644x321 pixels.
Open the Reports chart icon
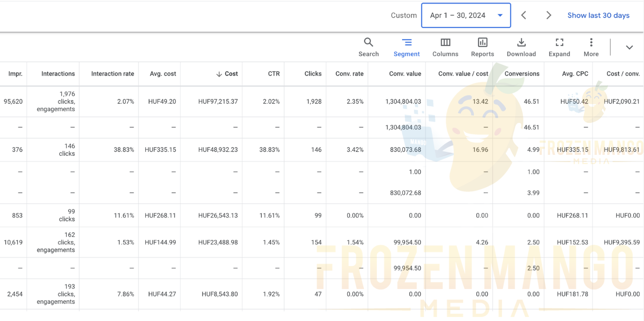[x=482, y=43]
